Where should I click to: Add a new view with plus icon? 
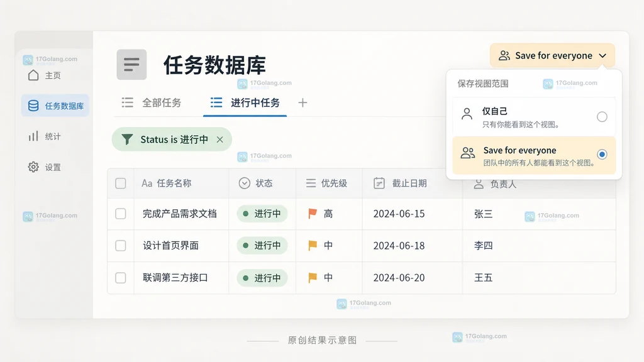click(x=303, y=102)
